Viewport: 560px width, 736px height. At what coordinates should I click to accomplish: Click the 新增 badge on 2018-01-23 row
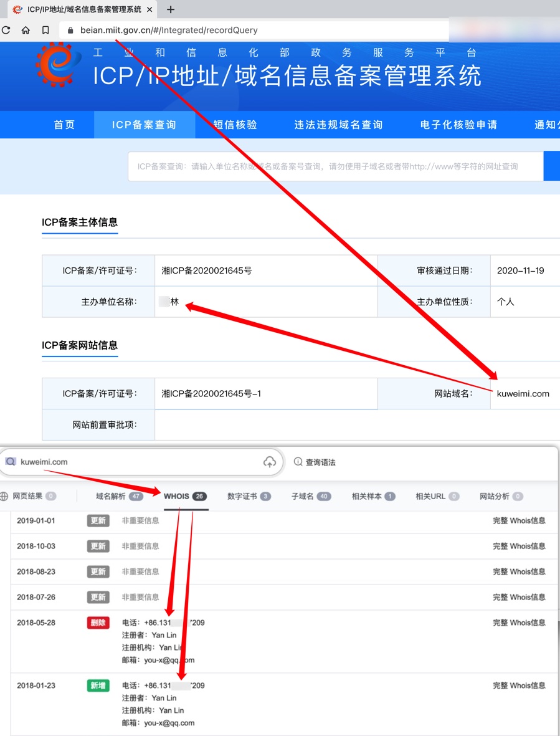pyautogui.click(x=98, y=686)
